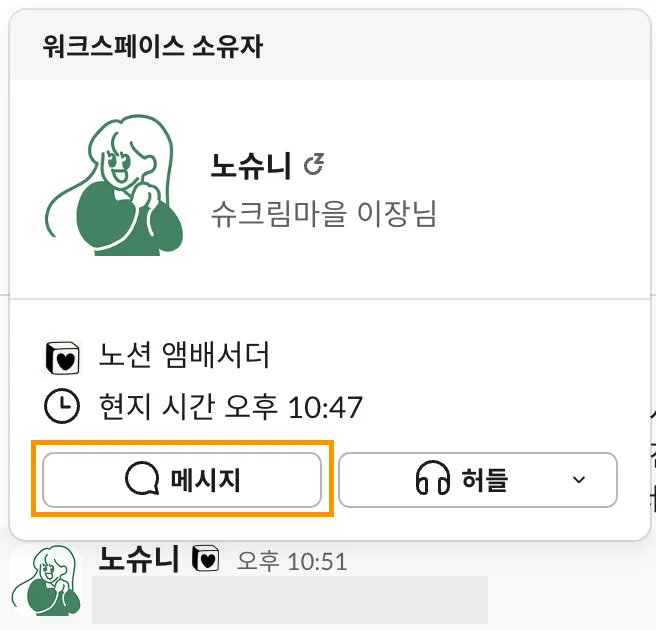This screenshot has width=656, height=630.
Task: Click the sender name 노슈니 in the message
Action: [138, 559]
